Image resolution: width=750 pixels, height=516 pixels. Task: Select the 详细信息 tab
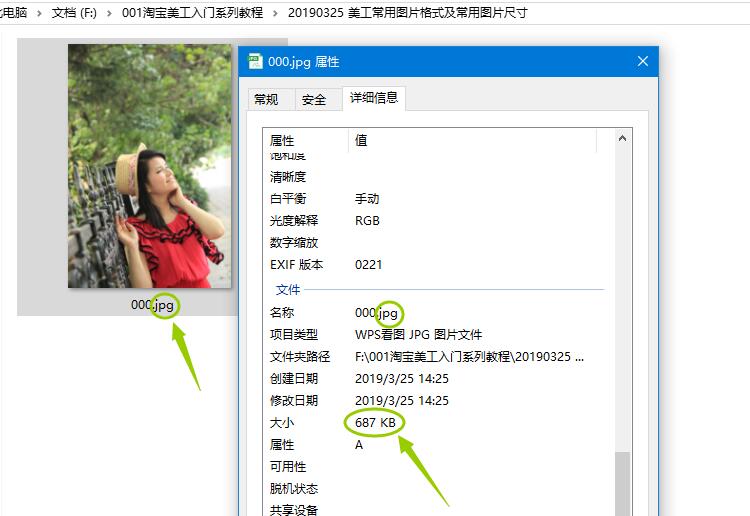[374, 98]
